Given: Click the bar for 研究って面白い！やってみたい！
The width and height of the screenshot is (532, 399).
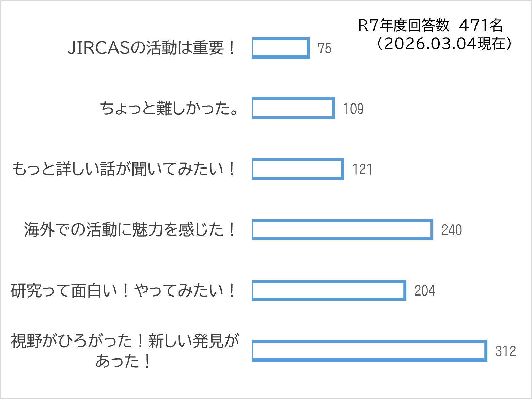Looking at the screenshot, I should (x=329, y=290).
